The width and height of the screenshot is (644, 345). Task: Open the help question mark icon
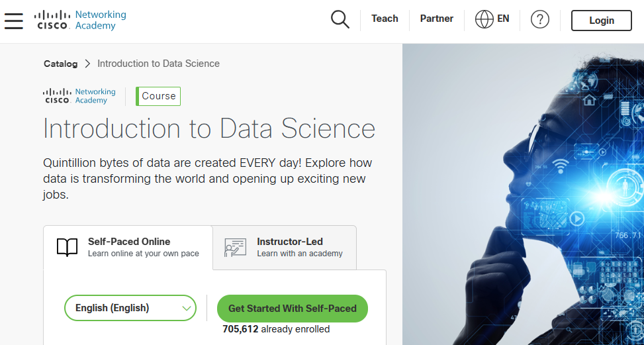click(540, 20)
